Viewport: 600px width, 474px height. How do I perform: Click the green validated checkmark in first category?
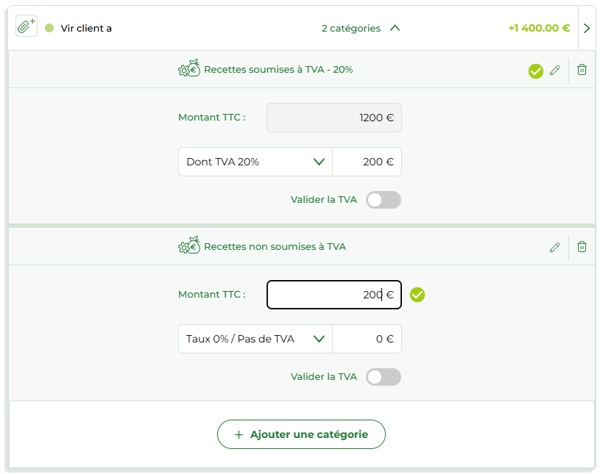(536, 71)
